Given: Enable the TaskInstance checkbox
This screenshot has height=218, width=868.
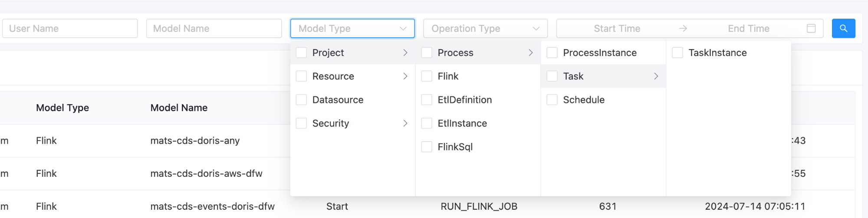Looking at the screenshot, I should pyautogui.click(x=677, y=53).
